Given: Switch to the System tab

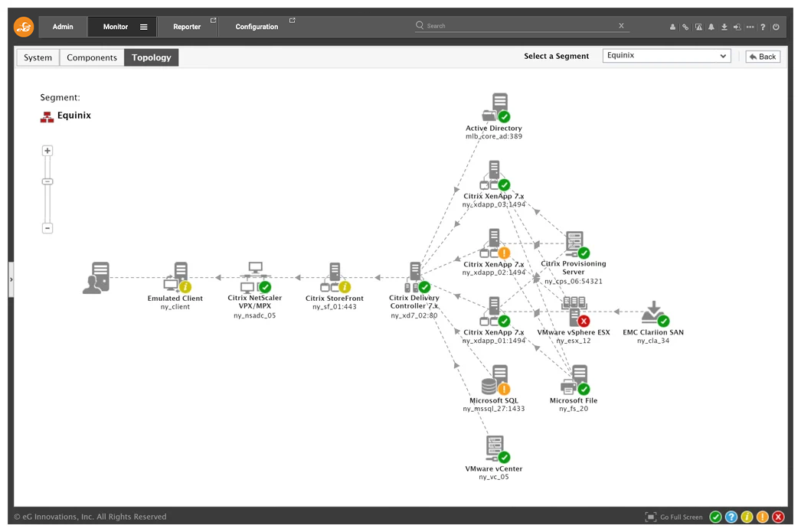Looking at the screenshot, I should coord(38,57).
